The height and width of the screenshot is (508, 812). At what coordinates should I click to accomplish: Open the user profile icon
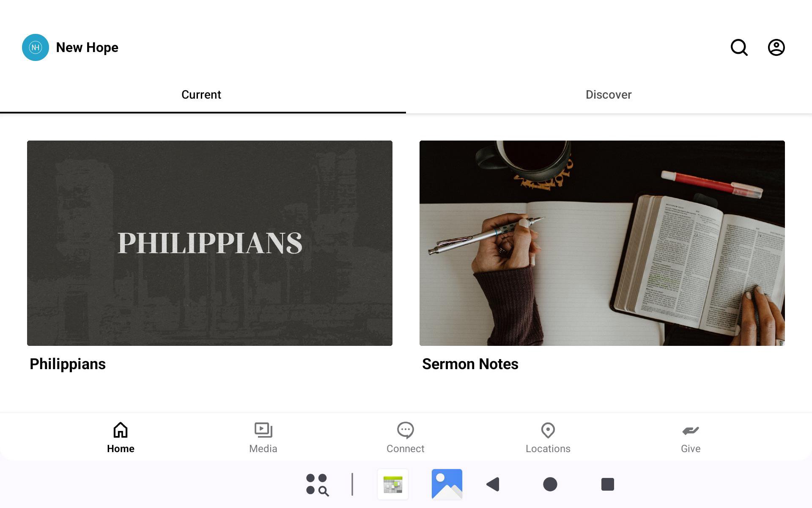(x=776, y=47)
